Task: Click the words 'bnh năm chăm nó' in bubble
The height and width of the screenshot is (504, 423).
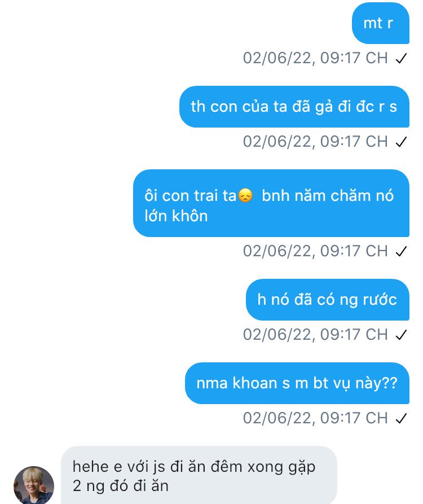Action: 328,196
